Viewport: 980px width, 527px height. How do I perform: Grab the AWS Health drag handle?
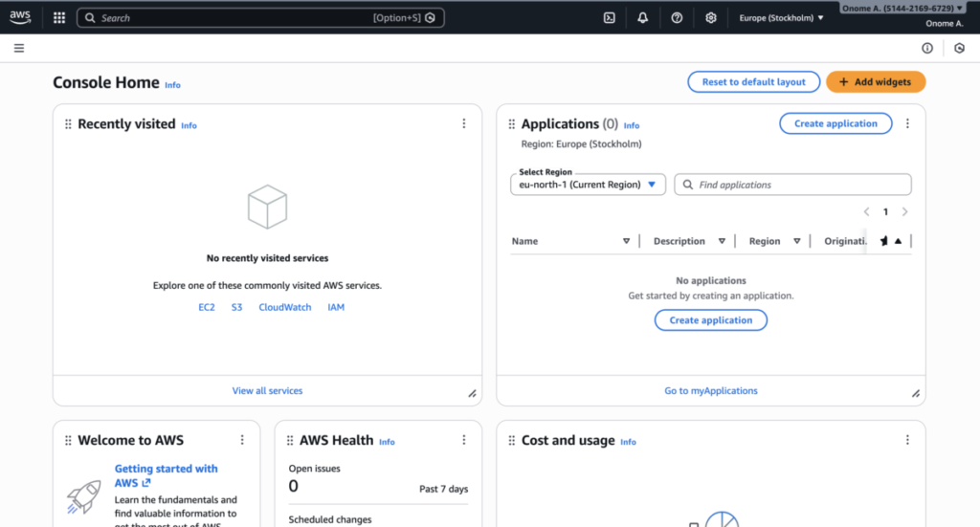pos(290,441)
